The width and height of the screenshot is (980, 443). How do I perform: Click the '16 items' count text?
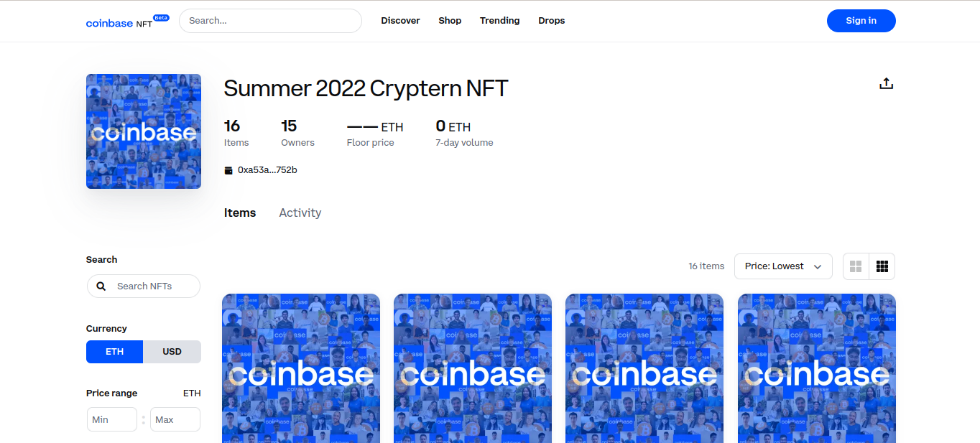[706, 266]
